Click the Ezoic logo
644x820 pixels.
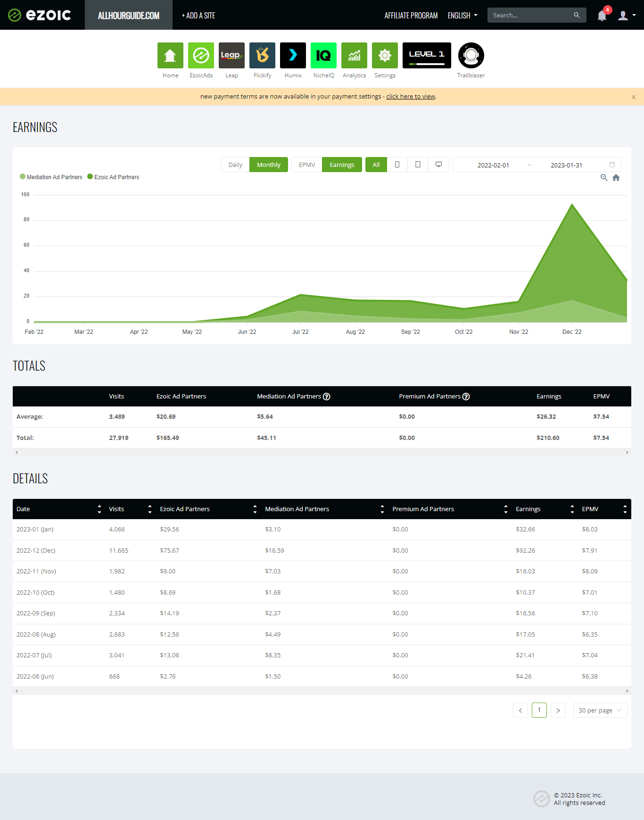(x=40, y=15)
